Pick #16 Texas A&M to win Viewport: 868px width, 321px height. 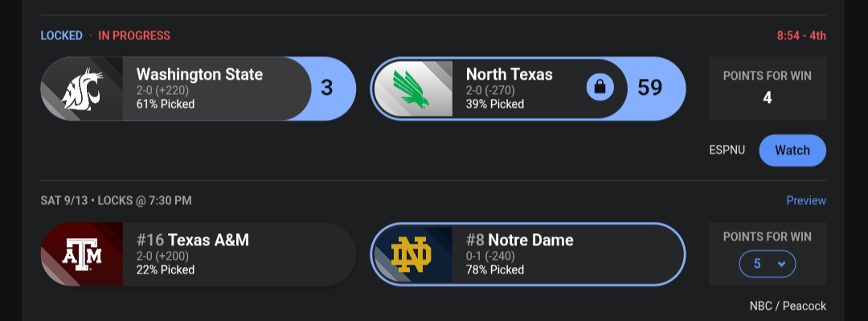pyautogui.click(x=199, y=254)
